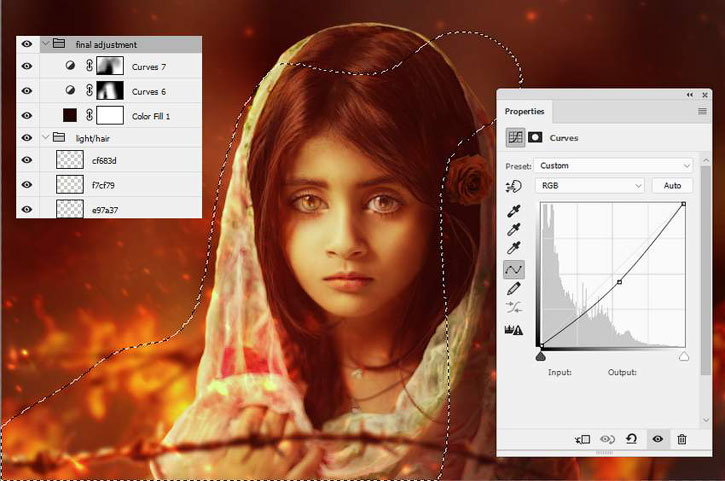Click the clip to layer icon

click(x=583, y=439)
